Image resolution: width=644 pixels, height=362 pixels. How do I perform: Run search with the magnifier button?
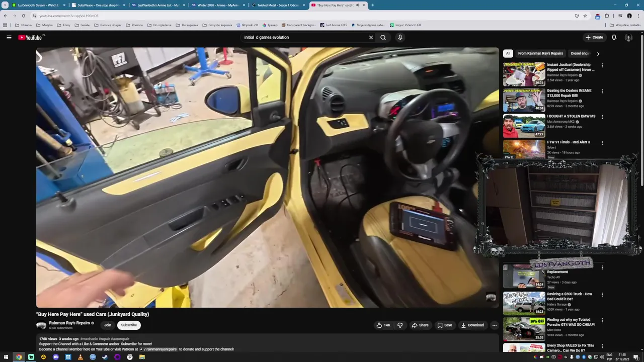(x=383, y=37)
